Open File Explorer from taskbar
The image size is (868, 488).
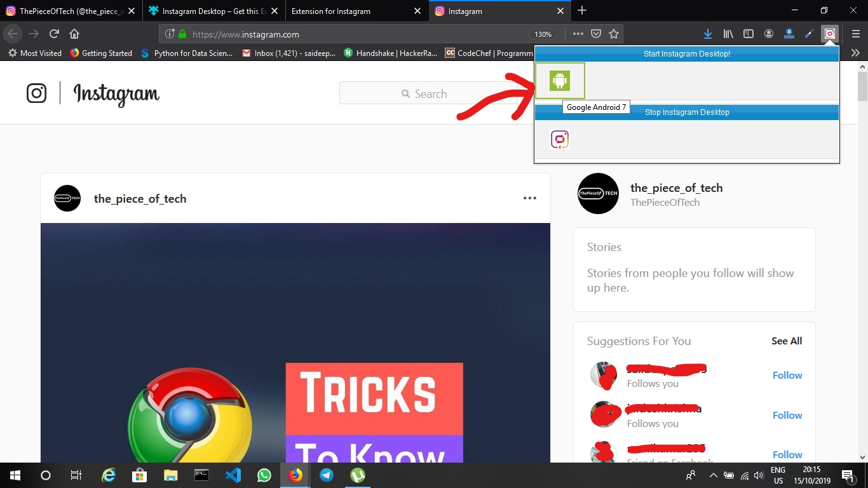tap(170, 475)
